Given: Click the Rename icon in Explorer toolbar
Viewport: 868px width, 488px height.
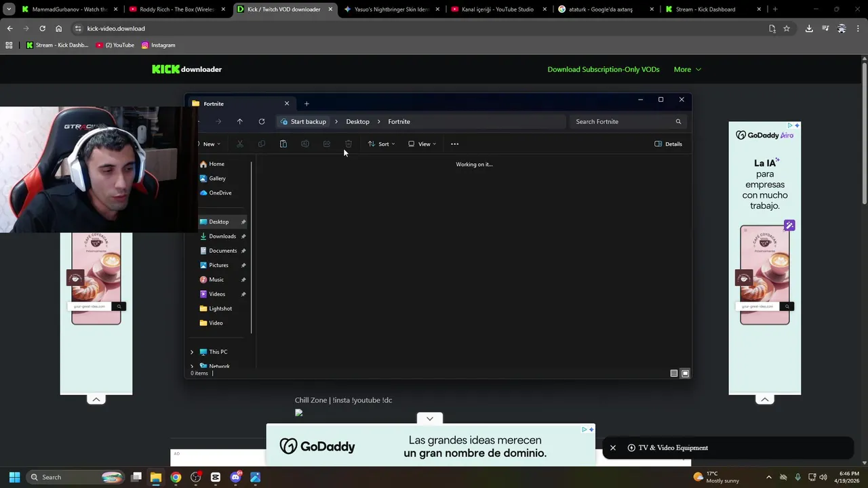Looking at the screenshot, I should tap(305, 144).
